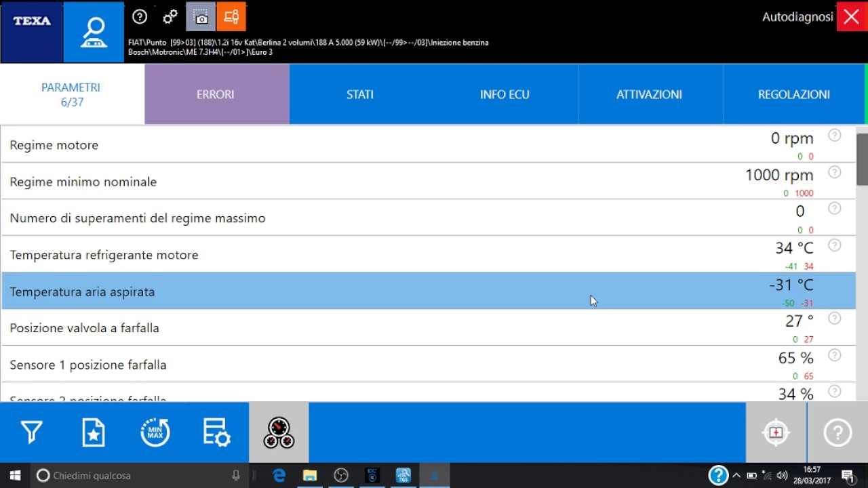
Task: Click the "Posizione valvola a farfalla" label
Action: point(85,328)
